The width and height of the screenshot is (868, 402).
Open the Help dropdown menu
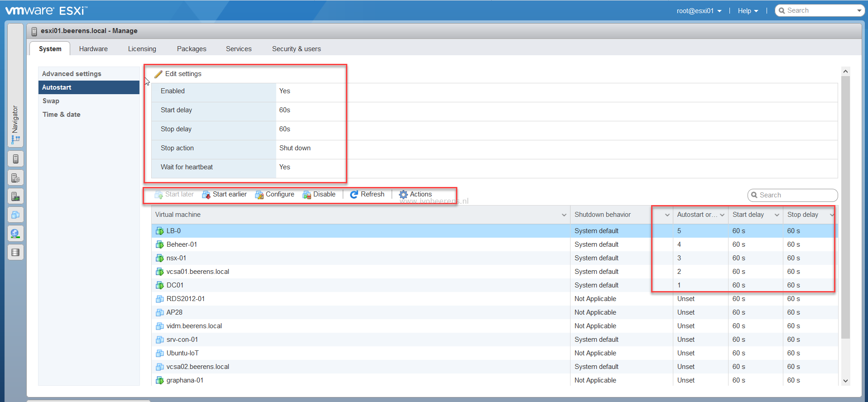click(748, 11)
